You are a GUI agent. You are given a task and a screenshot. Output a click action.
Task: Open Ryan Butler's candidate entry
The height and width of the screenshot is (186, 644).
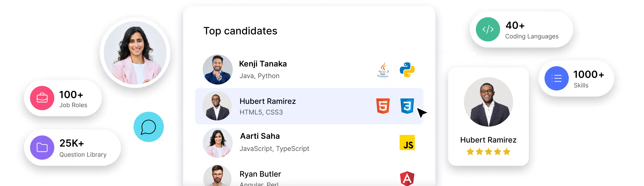click(x=260, y=174)
